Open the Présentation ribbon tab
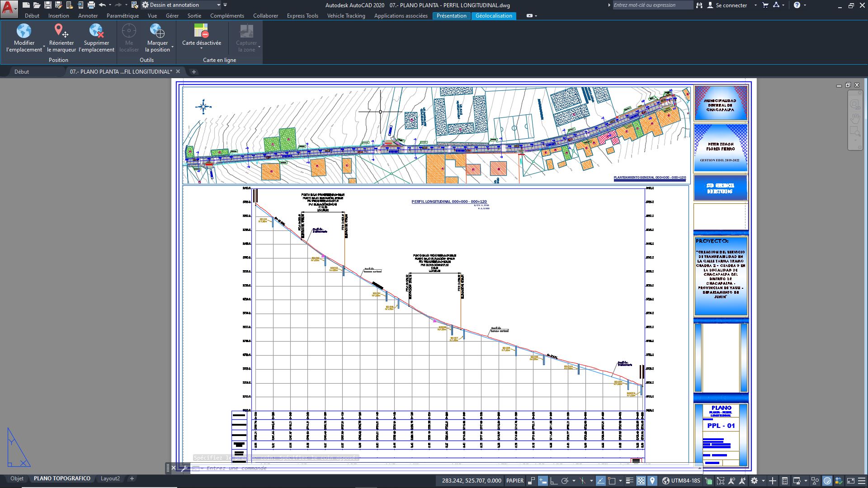868x488 pixels. pyautogui.click(x=451, y=16)
